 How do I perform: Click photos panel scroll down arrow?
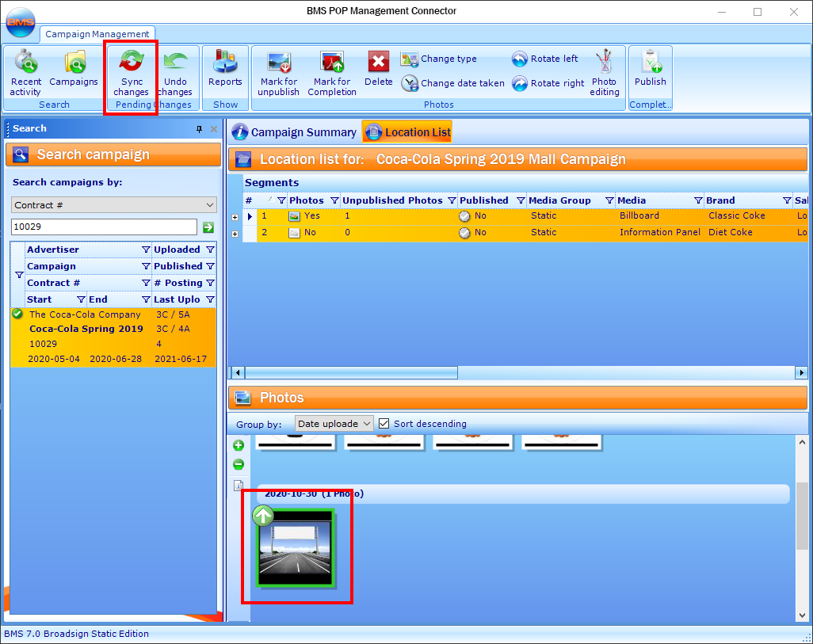802,615
